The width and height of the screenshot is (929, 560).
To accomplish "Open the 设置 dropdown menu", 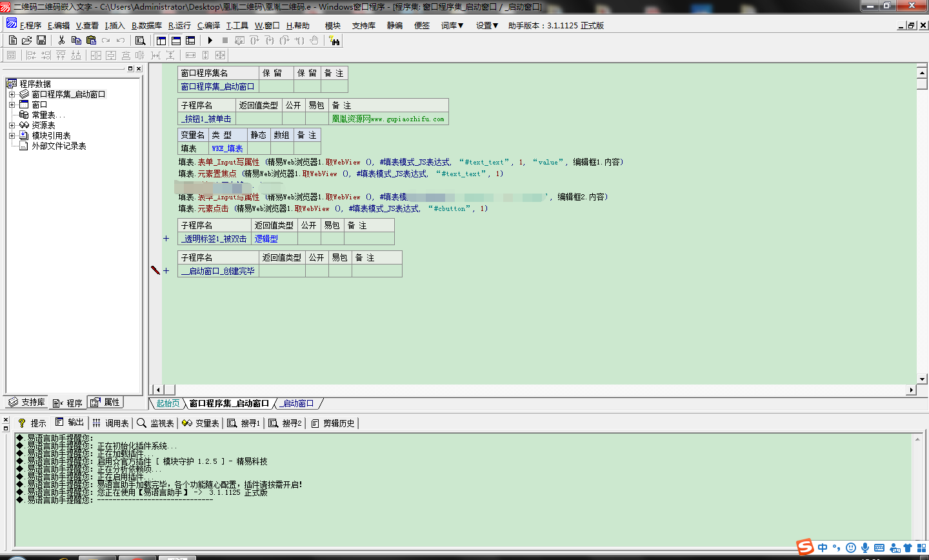I will 487,25.
